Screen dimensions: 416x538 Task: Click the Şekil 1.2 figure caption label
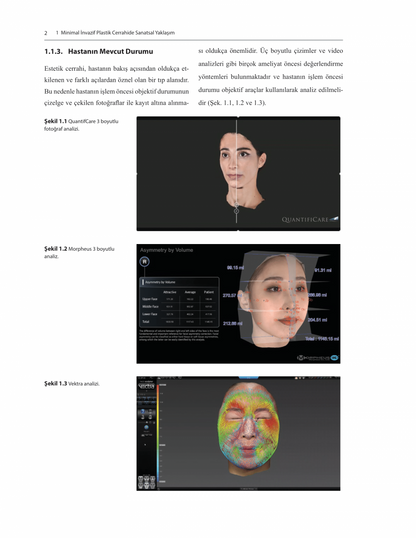click(56, 249)
